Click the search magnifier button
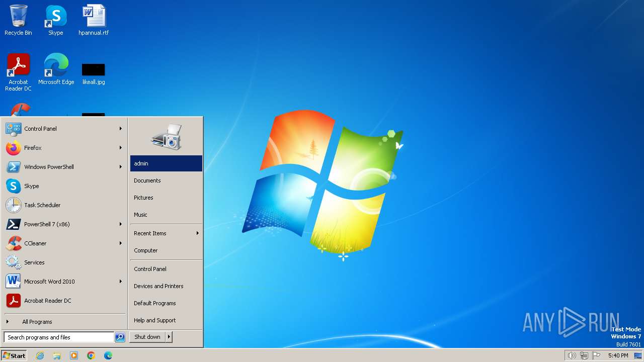The image size is (644, 362). [x=120, y=337]
